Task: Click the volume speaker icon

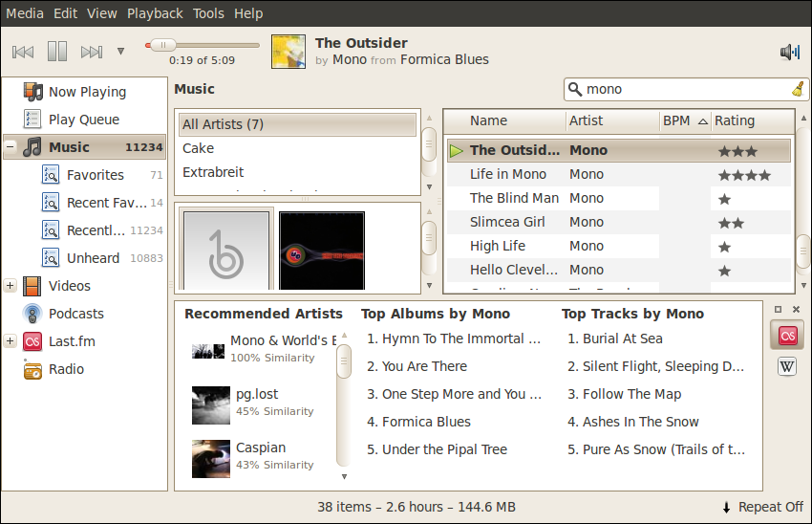Action: point(790,52)
